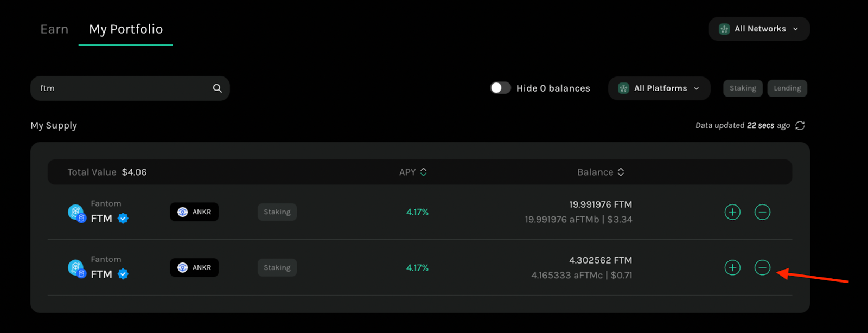The width and height of the screenshot is (868, 333).
Task: Switch to the Earn tab
Action: point(54,29)
